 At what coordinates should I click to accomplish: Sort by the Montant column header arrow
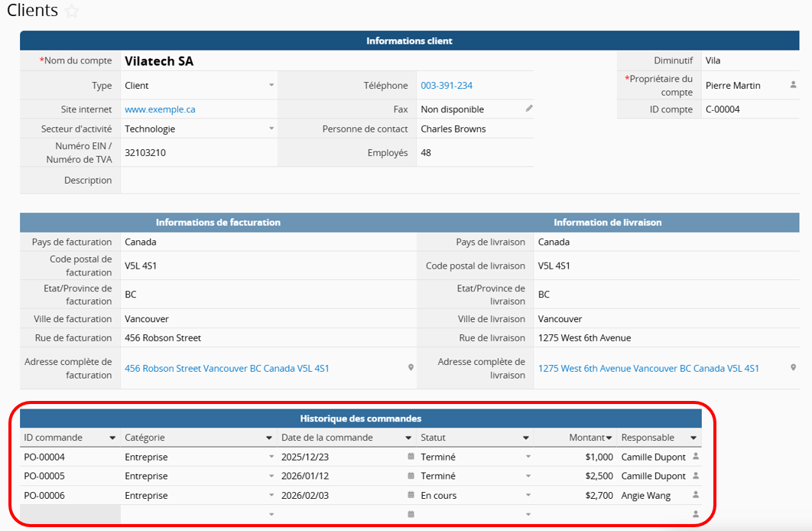(x=609, y=438)
